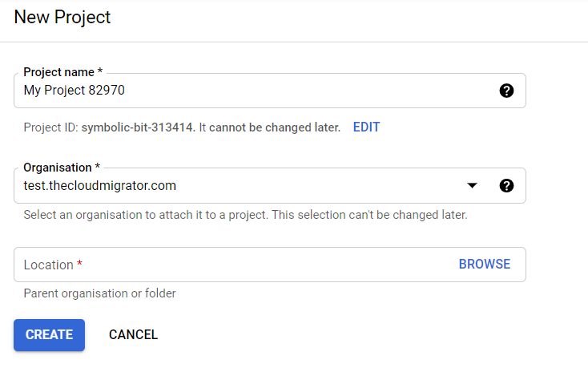This screenshot has width=588, height=384.
Task: Create the new project
Action: (x=49, y=335)
